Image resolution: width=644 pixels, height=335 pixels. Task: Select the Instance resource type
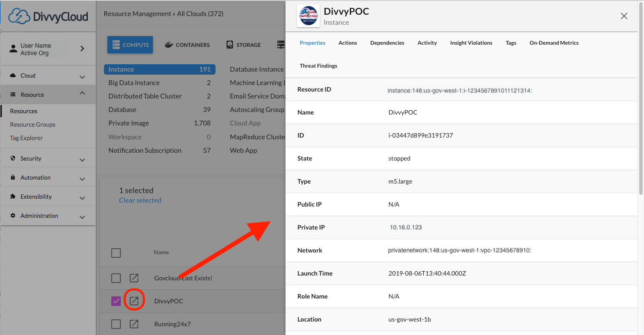point(159,69)
